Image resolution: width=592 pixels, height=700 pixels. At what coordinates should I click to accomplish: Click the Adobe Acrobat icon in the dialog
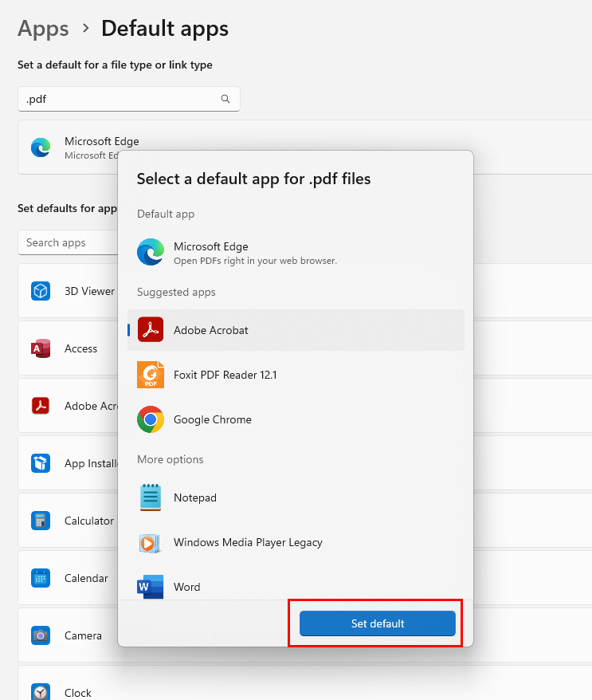point(151,329)
